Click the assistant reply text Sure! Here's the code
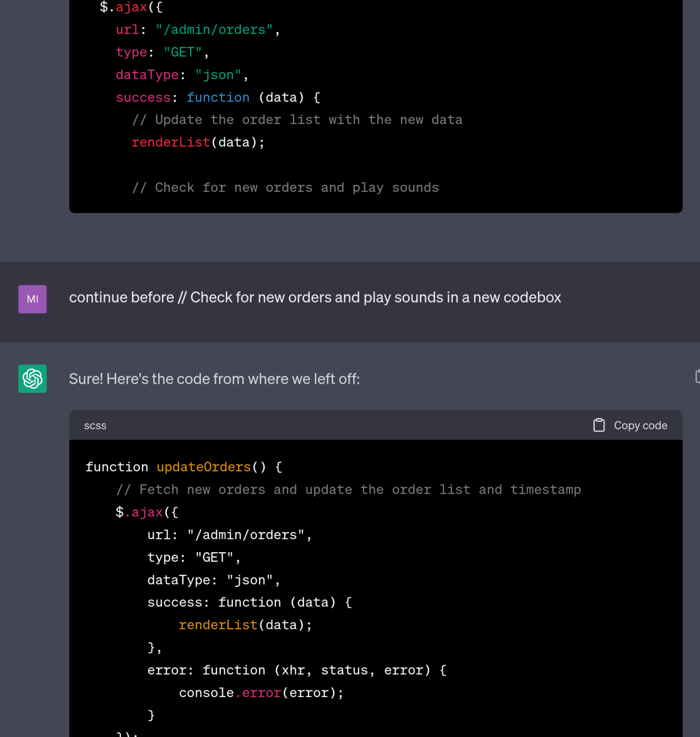Image resolution: width=700 pixels, height=737 pixels. (x=215, y=379)
